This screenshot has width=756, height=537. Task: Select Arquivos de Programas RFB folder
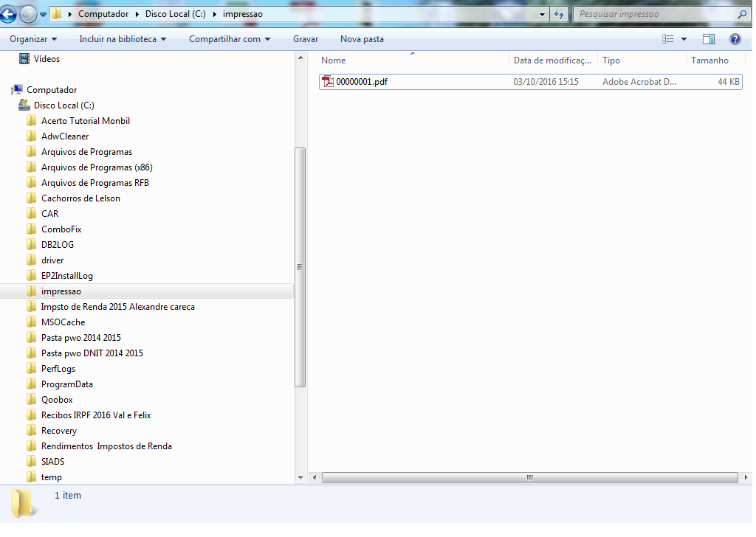click(95, 182)
